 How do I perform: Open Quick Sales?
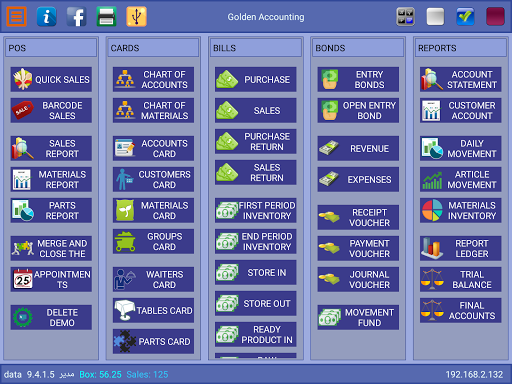click(51, 79)
